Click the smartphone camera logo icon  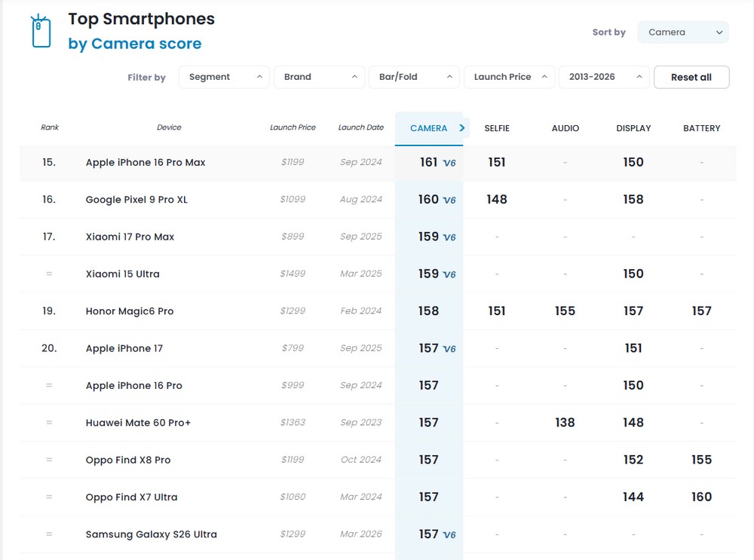pyautogui.click(x=41, y=31)
